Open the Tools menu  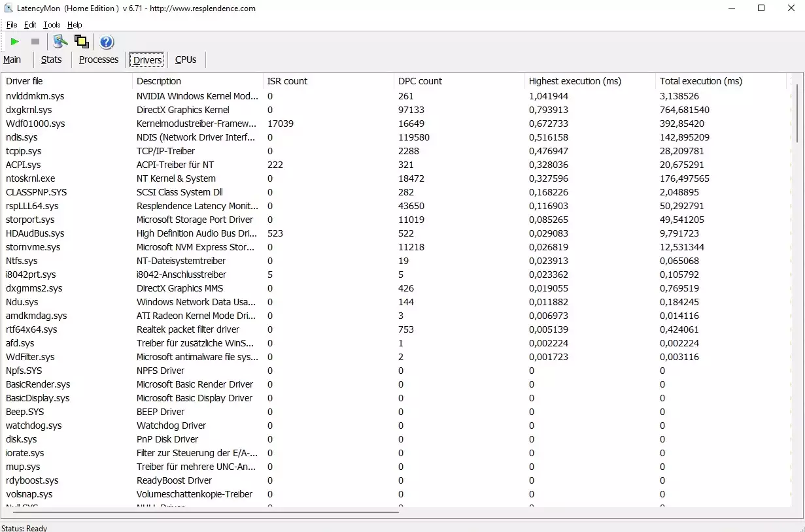pos(52,25)
